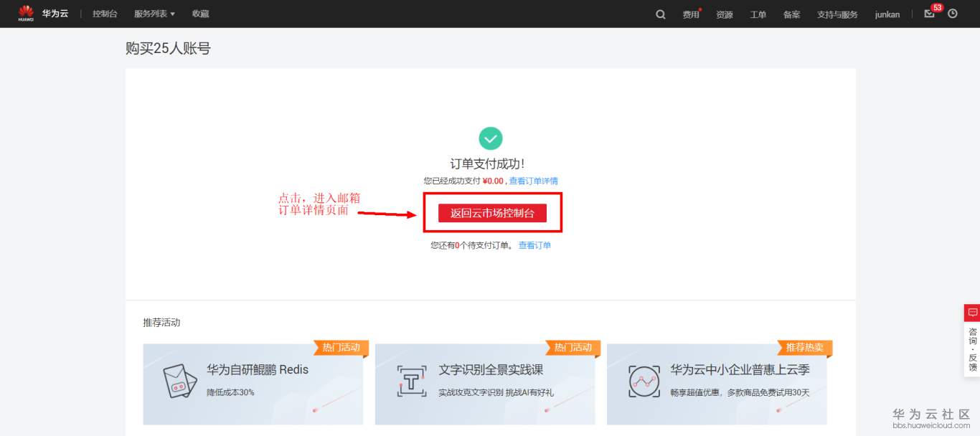Open the 查看订单 link
The width and height of the screenshot is (980, 436).
(535, 245)
